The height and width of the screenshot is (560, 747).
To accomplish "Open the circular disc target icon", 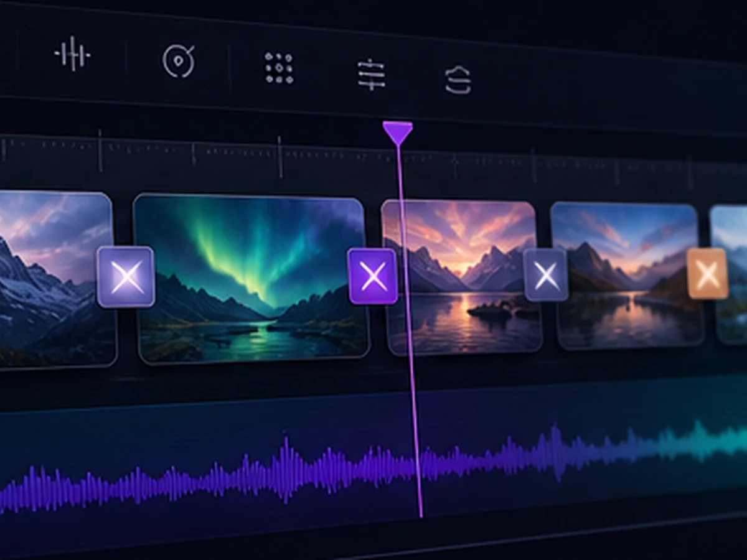I will point(179,61).
